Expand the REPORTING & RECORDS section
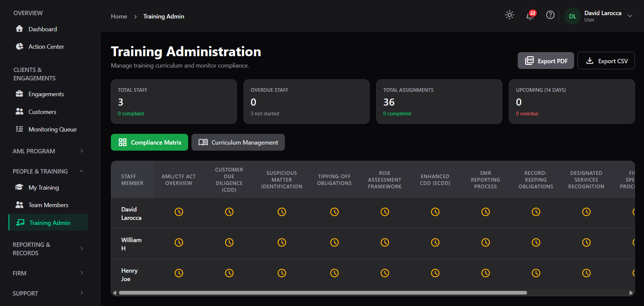This screenshot has height=306, width=644. tap(48, 248)
